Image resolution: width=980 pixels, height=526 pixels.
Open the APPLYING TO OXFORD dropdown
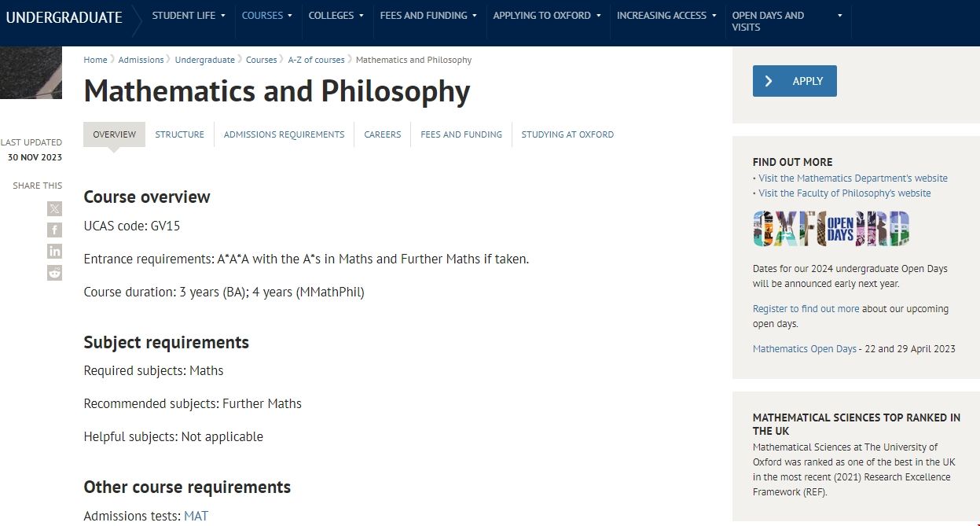pyautogui.click(x=547, y=15)
